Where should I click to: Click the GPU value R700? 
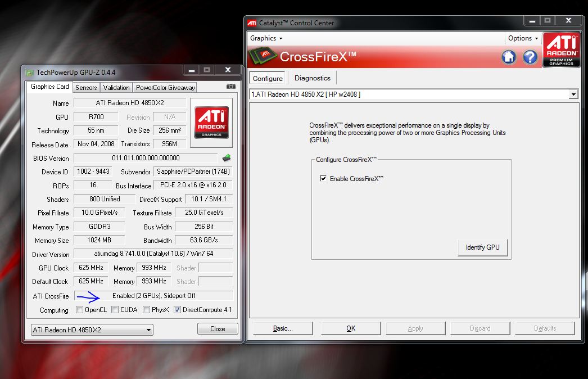[x=96, y=117]
